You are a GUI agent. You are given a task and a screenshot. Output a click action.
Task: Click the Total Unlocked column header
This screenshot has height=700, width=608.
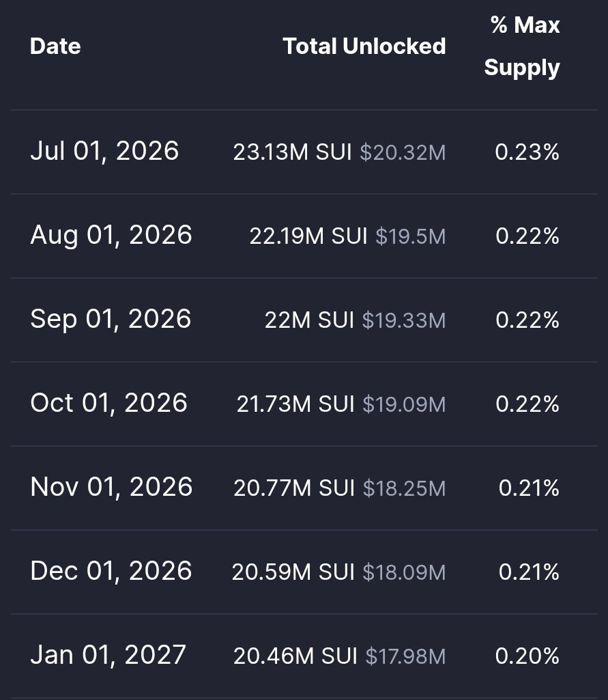pos(364,46)
